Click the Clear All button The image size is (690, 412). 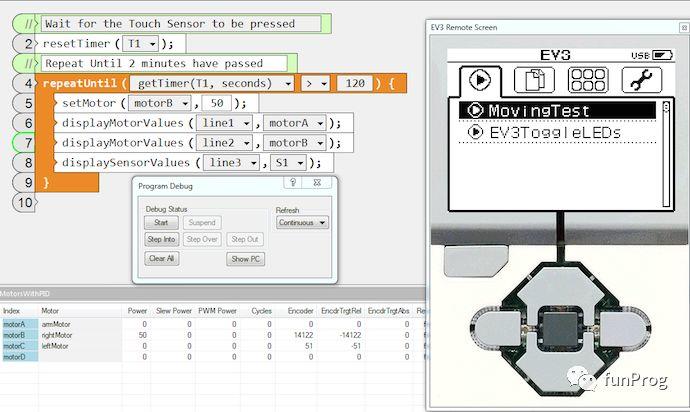coord(161,259)
